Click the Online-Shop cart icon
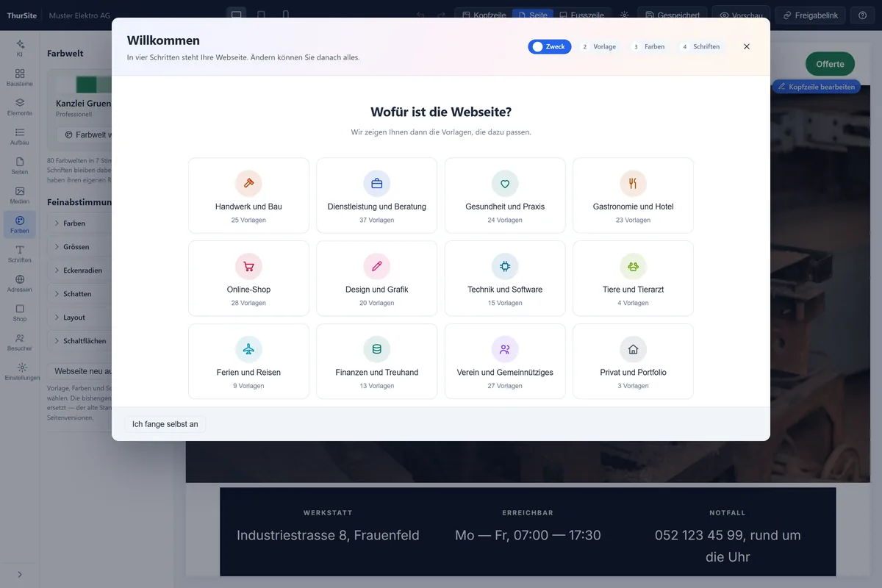882x588 pixels. click(248, 266)
